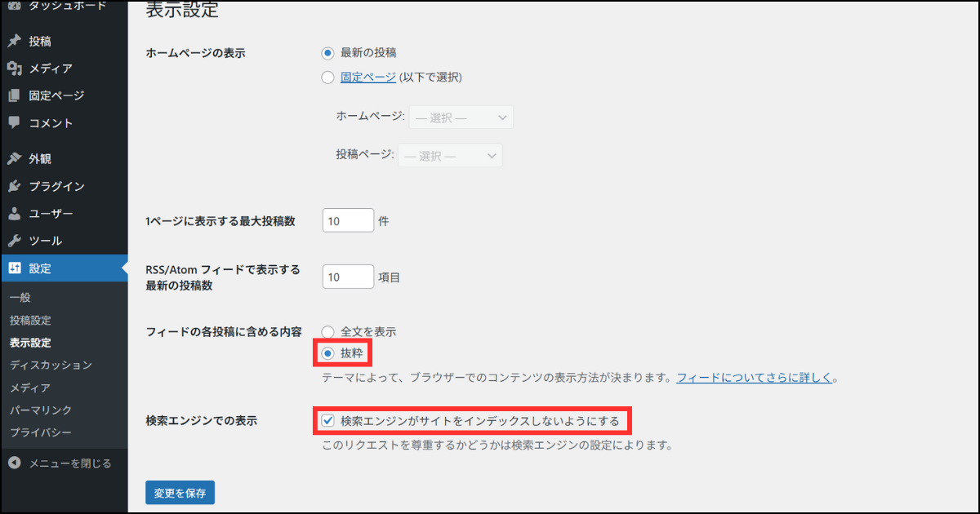Click the user icon beside ユーザー
The image size is (980, 514).
[x=14, y=213]
